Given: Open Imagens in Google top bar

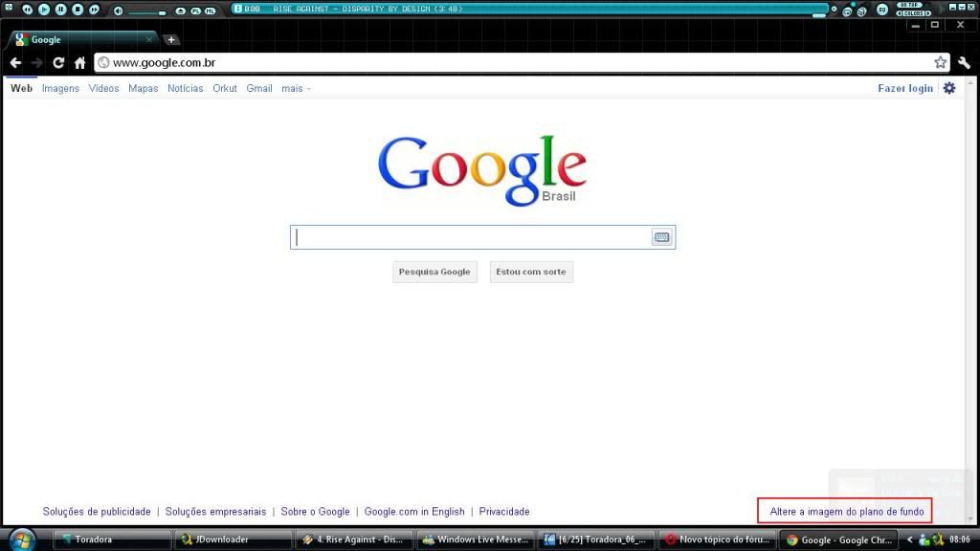Looking at the screenshot, I should [x=60, y=88].
